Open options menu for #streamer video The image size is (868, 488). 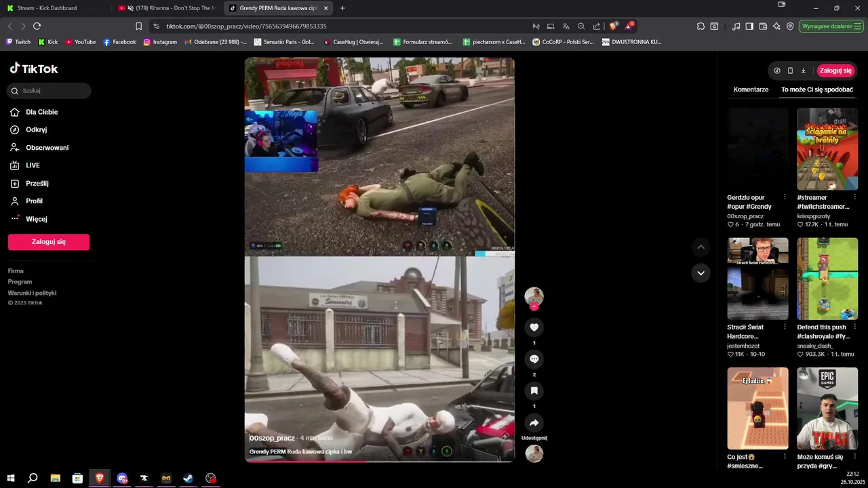point(854,197)
